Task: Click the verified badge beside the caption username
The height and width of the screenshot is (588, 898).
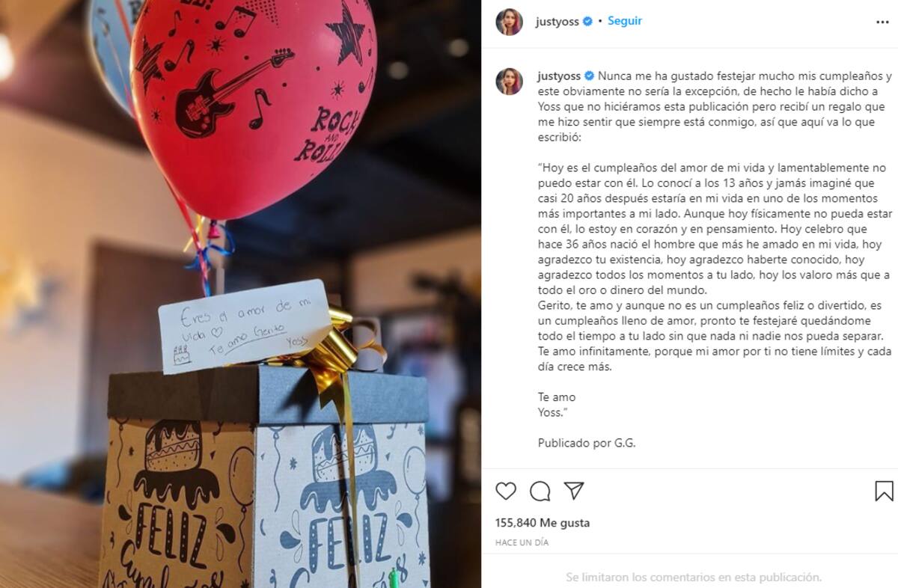Action: click(x=589, y=76)
